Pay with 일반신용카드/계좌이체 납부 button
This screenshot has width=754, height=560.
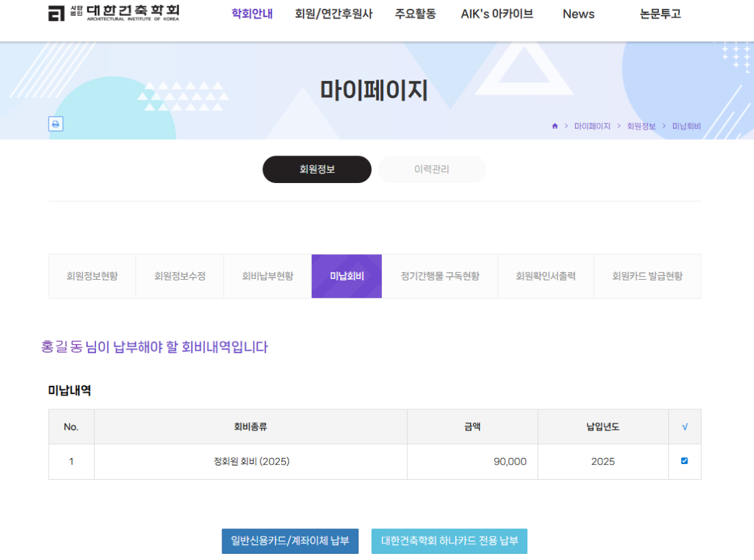[x=290, y=541]
